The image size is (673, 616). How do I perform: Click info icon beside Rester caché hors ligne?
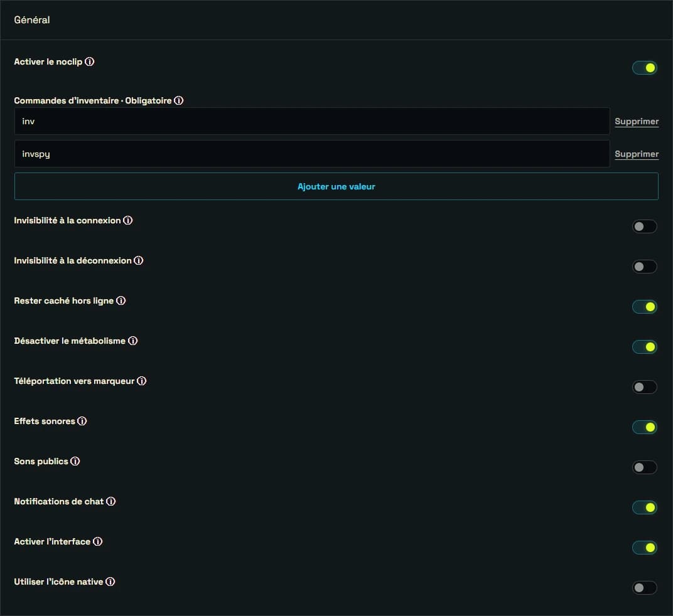coord(121,300)
